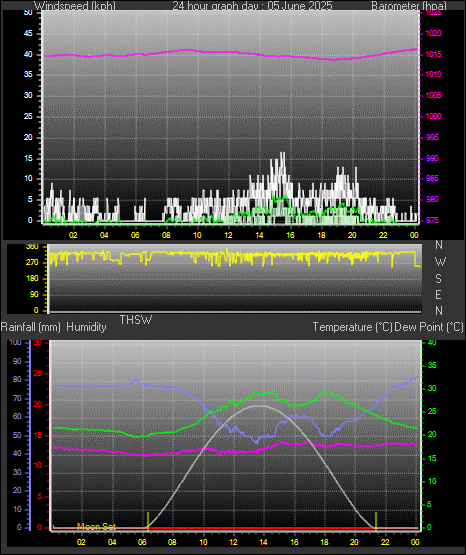Click the sunrise yellow marker line
Image resolution: width=466 pixels, height=555 pixels.
click(x=148, y=521)
